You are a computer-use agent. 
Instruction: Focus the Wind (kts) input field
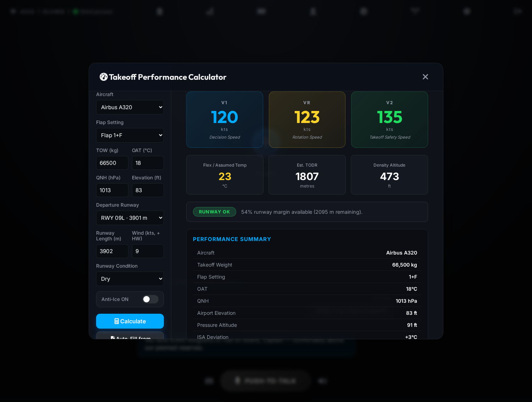148,251
